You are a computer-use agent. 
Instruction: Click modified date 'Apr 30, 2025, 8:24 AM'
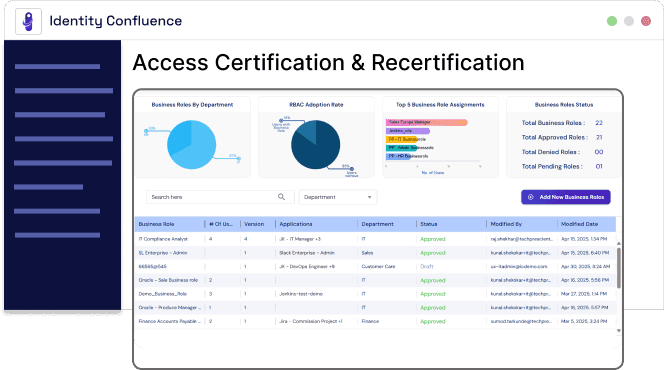pos(585,267)
